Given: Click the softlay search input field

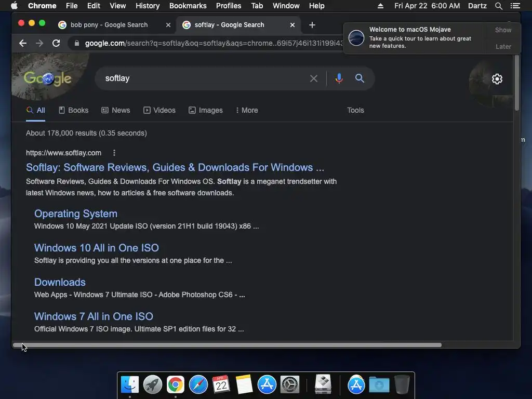Looking at the screenshot, I should click(204, 78).
